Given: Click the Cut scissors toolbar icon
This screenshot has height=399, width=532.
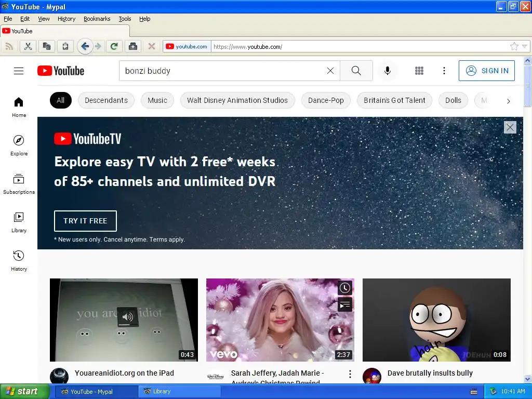Looking at the screenshot, I should pyautogui.click(x=28, y=46).
